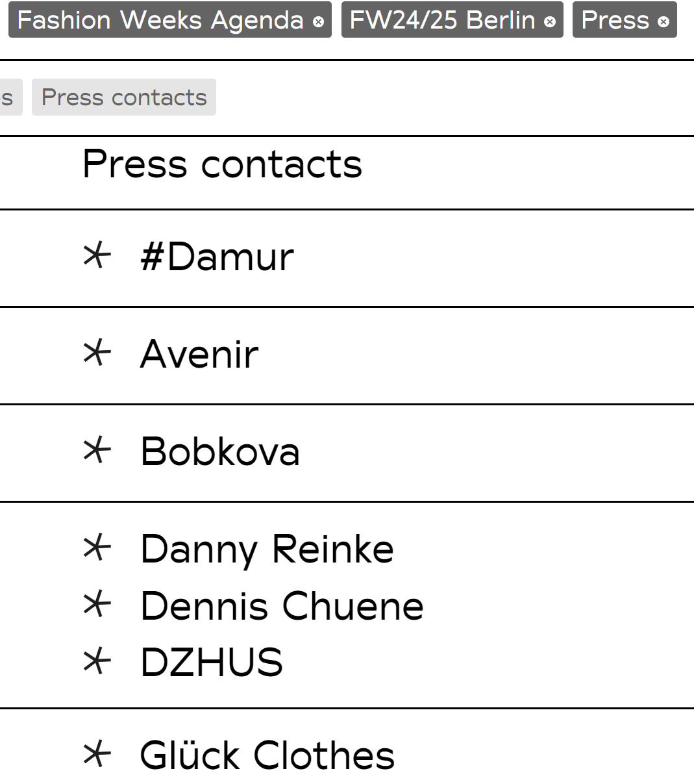Remove the Fashion Weeks Agenda filter tag

coord(318,21)
